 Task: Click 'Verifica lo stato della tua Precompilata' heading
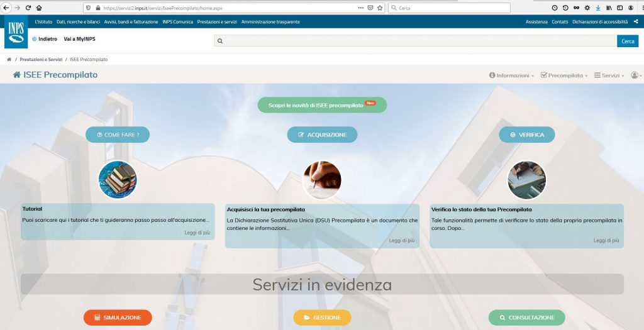(481, 209)
